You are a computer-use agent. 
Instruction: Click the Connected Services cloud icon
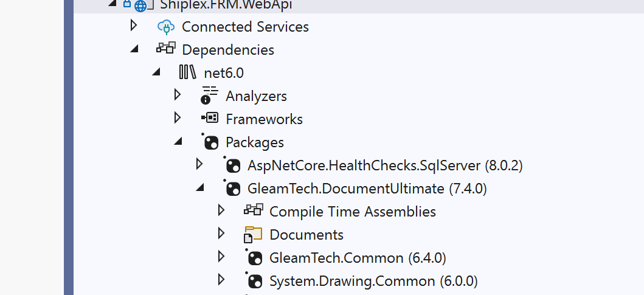[x=165, y=27]
